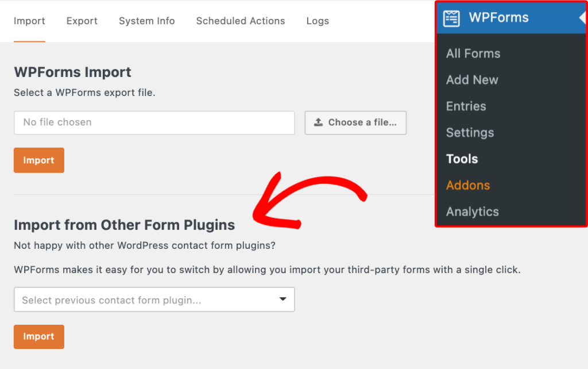588x369 pixels.
Task: Click the No file chosen input field
Action: (154, 122)
